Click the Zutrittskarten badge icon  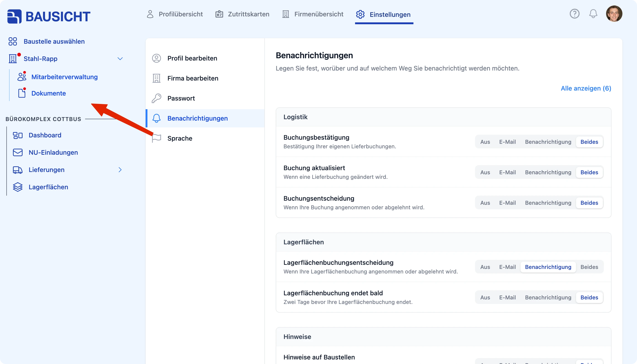click(x=219, y=14)
